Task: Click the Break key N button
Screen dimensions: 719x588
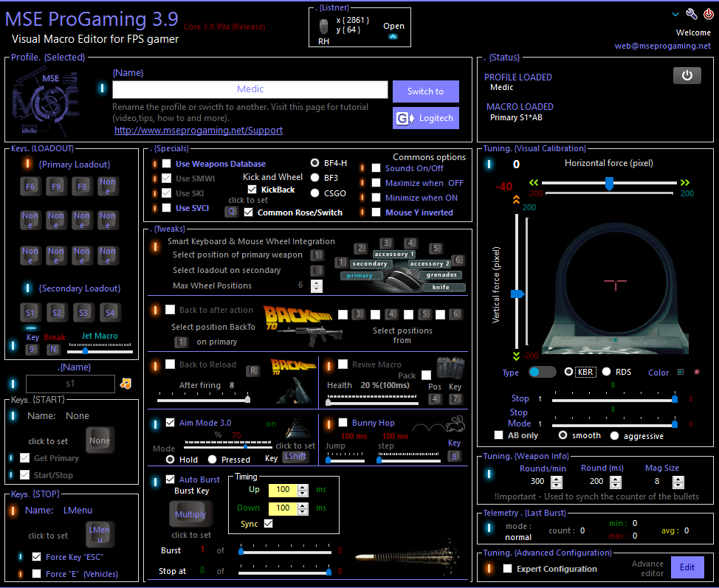Action: point(53,349)
